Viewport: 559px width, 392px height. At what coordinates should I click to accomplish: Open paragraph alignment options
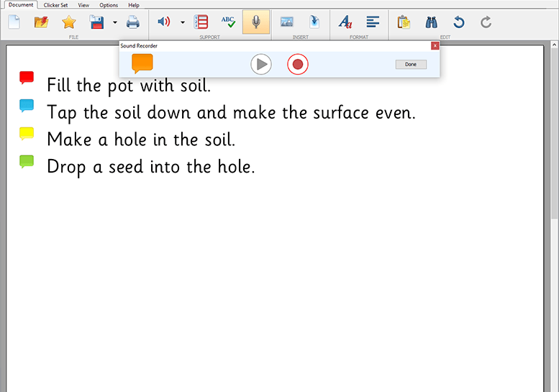373,22
